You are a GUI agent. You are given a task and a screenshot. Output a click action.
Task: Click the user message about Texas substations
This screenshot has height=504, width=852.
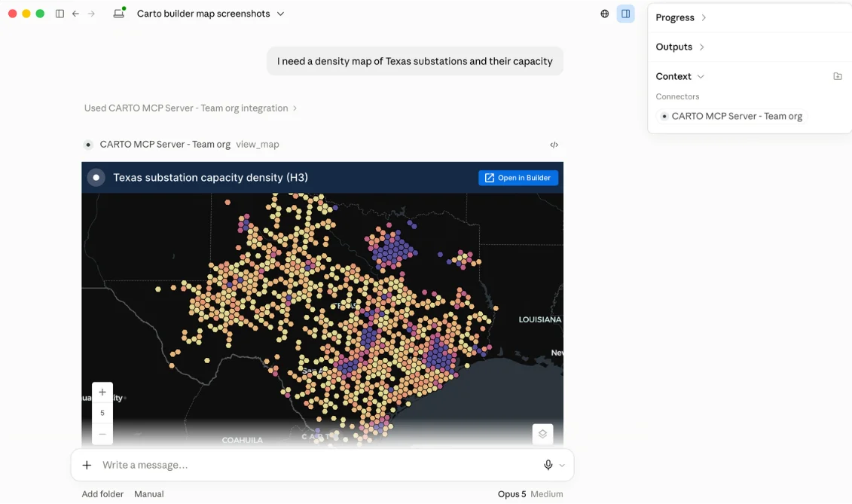pos(414,62)
